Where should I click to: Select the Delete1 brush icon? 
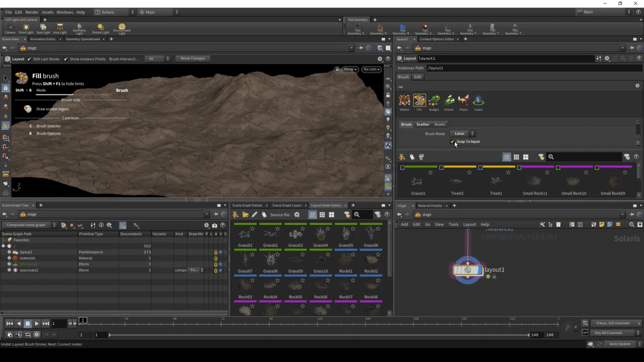[x=405, y=100]
